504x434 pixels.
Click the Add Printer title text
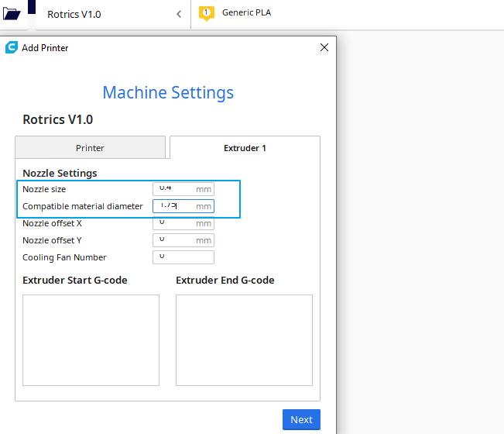tap(45, 48)
